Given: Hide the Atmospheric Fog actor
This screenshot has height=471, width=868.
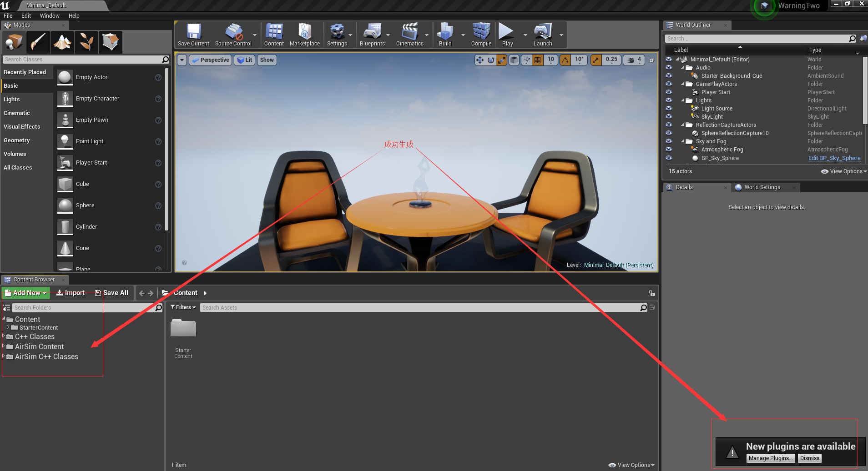Looking at the screenshot, I should tap(669, 149).
